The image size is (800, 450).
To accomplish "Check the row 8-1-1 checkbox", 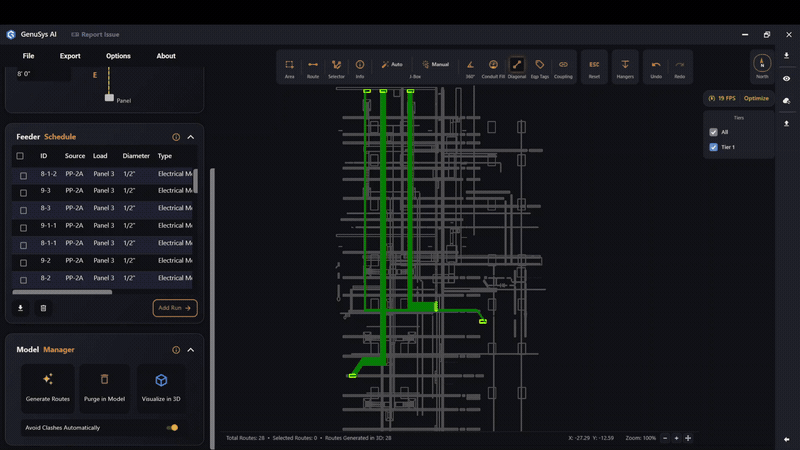I will [x=23, y=245].
